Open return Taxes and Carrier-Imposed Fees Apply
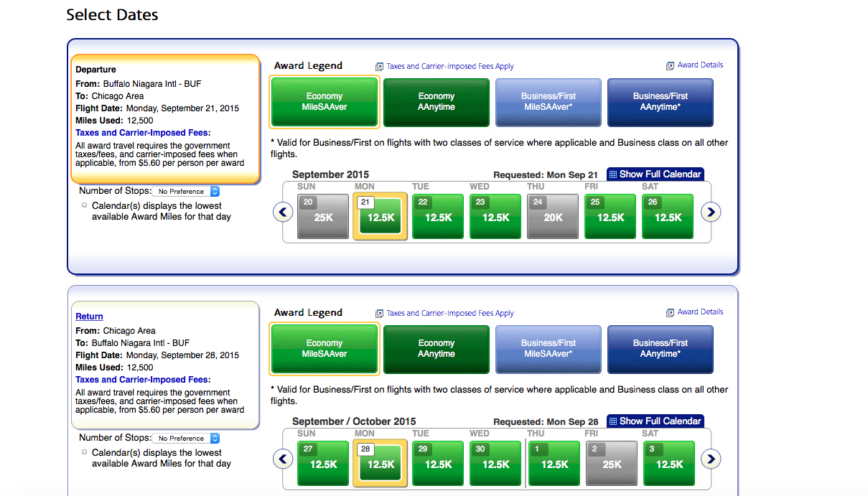 coord(449,313)
